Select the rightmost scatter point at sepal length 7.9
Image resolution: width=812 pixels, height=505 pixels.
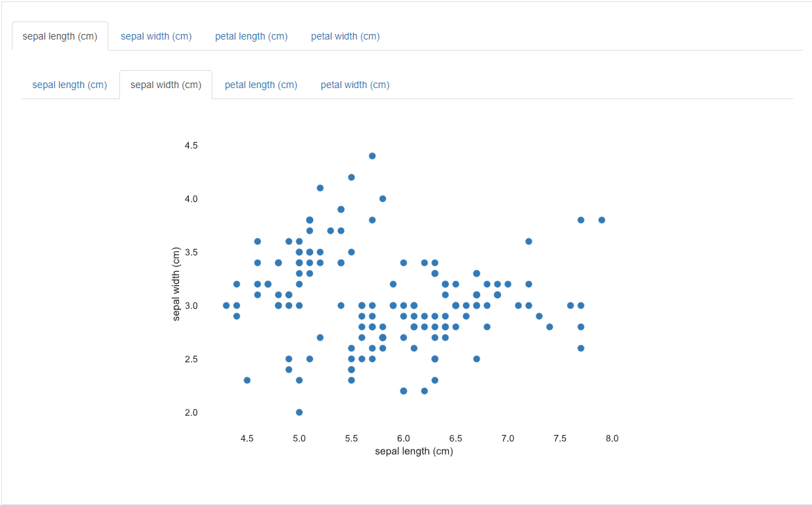tap(602, 220)
